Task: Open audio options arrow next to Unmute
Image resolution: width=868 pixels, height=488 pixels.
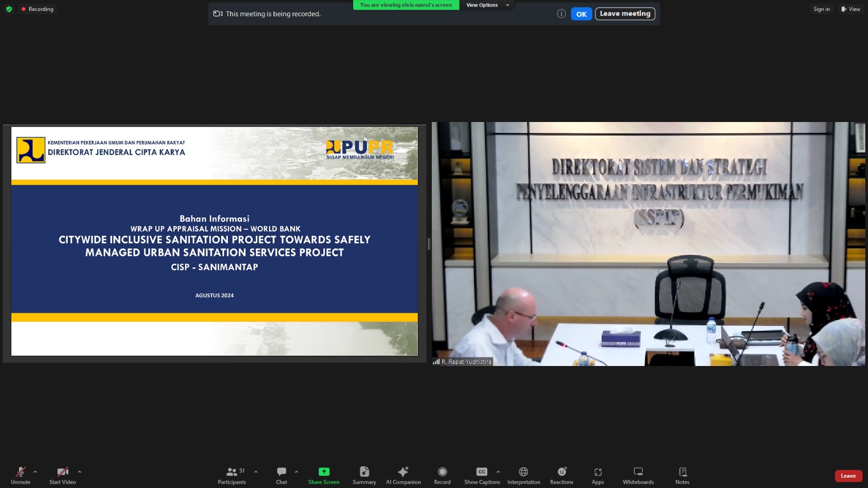Action: [x=35, y=472]
